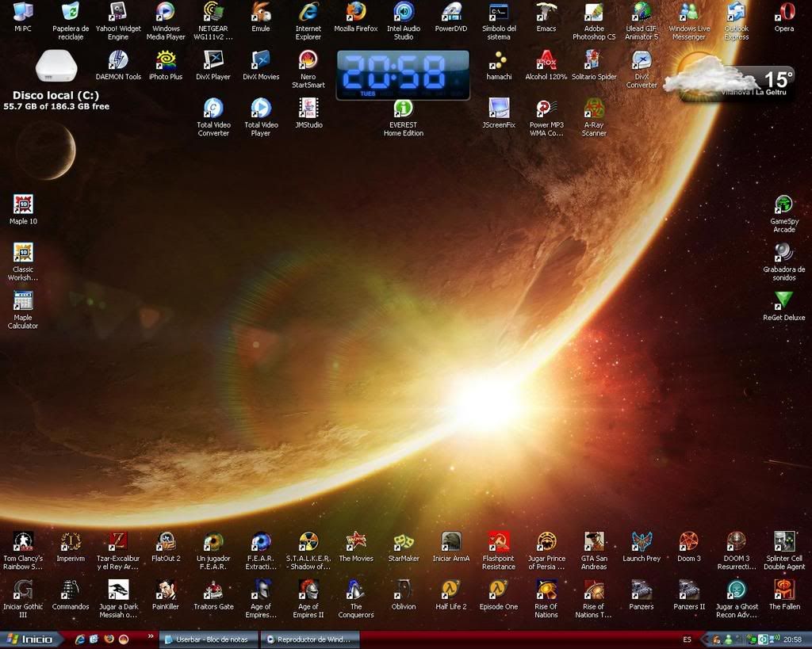Screen dimensions: 812x649
Task: Open the Maple Calculator shortcut
Action: [23, 301]
